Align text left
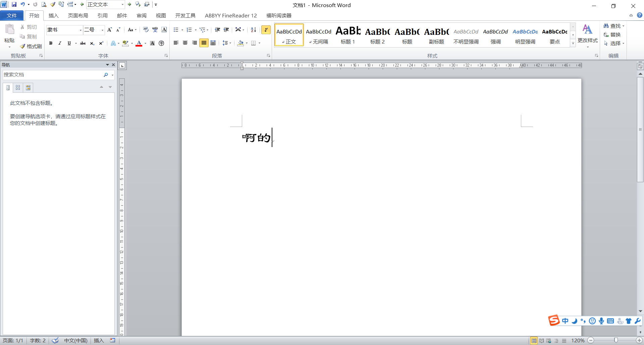The width and height of the screenshot is (644, 345). 176,43
